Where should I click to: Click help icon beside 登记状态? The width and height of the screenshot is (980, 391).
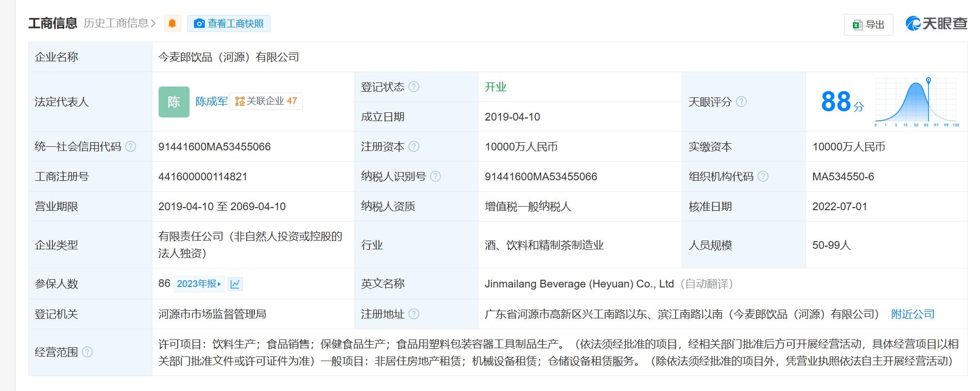[x=414, y=87]
